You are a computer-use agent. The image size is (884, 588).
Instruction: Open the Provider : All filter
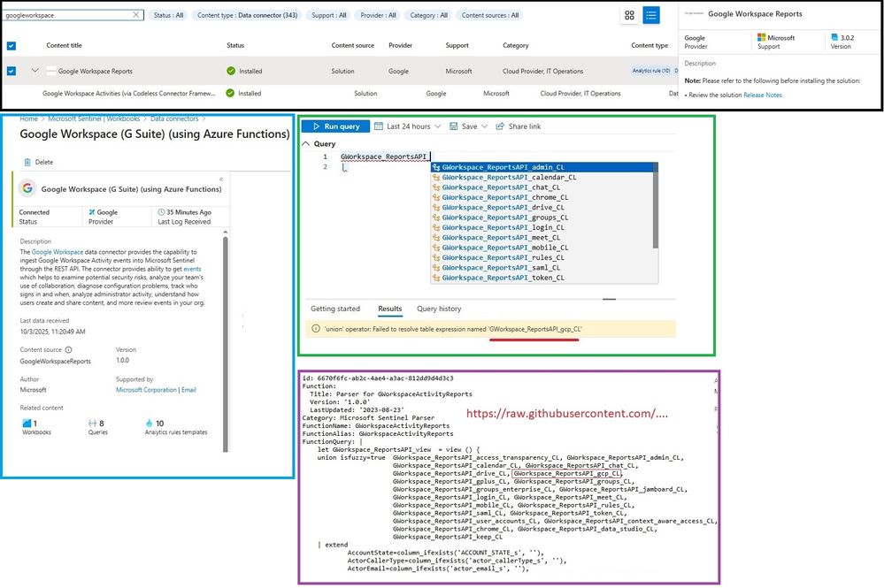[x=378, y=15]
